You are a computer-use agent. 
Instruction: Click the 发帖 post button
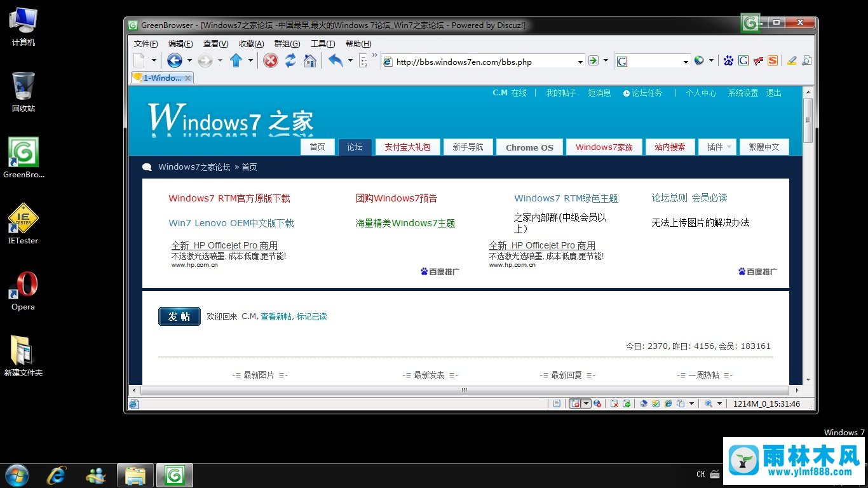click(x=179, y=316)
